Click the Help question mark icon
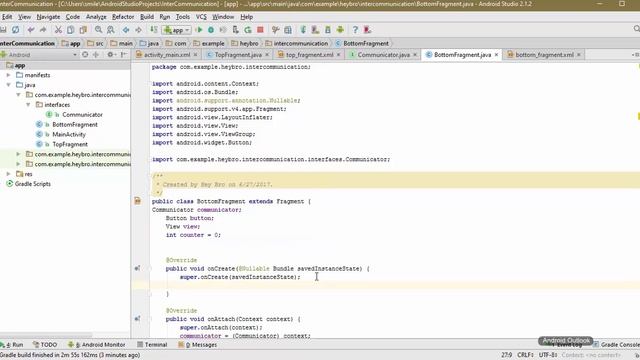Viewport: 640px width, 360px height. point(355,30)
